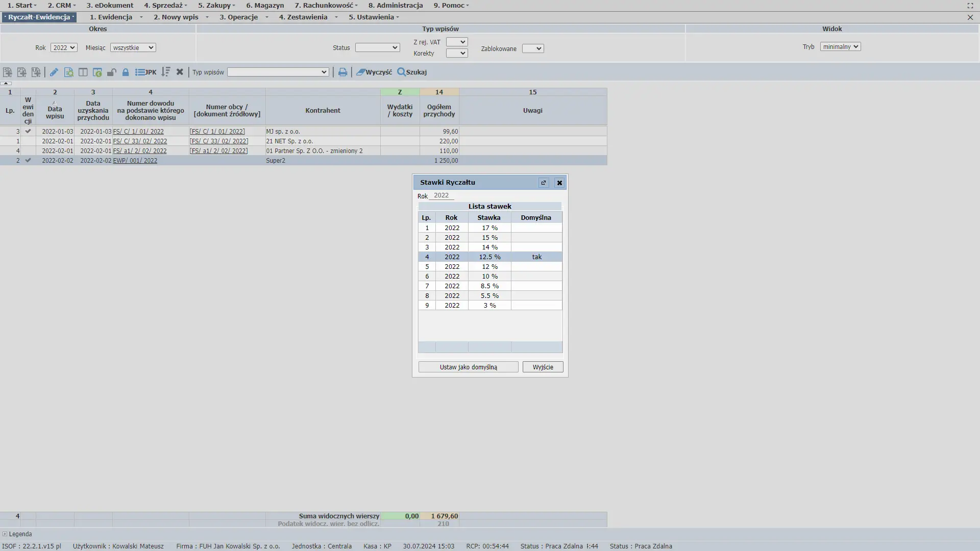This screenshot has width=980, height=551.
Task: Select the 8.5 % rate row
Action: [489, 286]
